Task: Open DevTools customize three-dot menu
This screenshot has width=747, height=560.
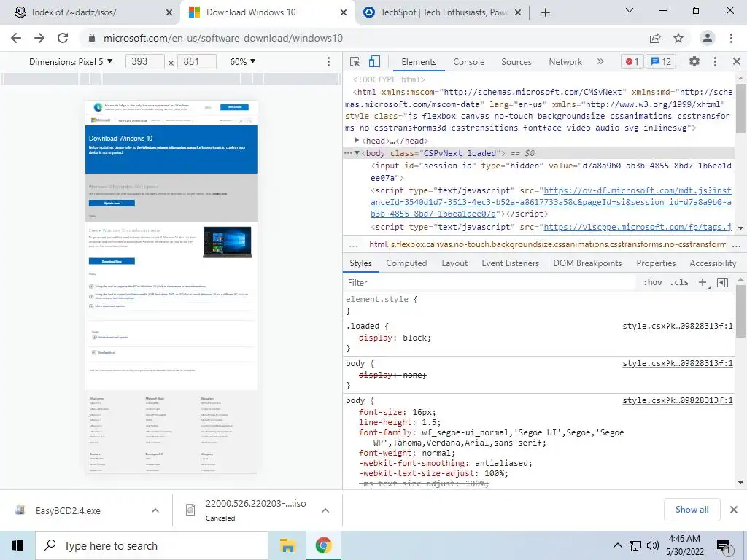Action: click(x=715, y=61)
